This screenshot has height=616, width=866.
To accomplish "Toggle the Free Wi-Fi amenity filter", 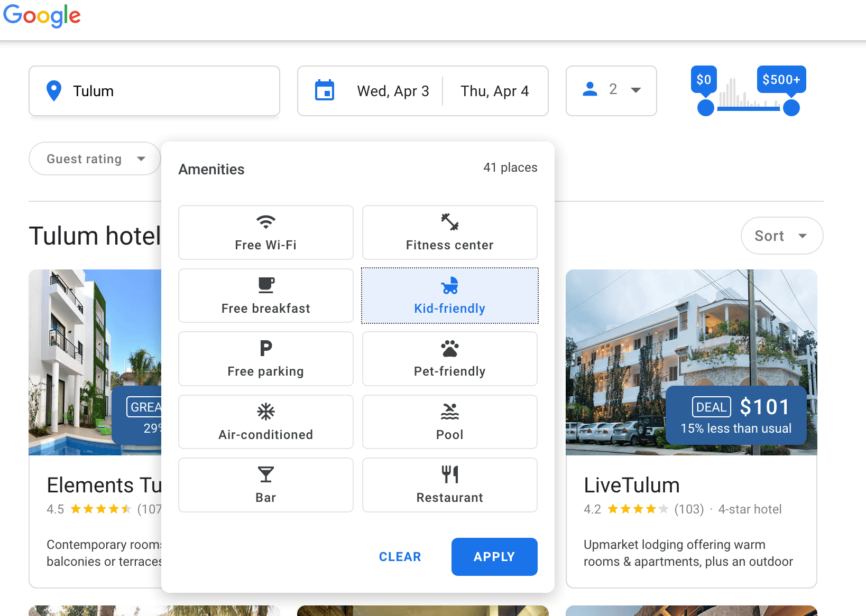I will coord(266,232).
